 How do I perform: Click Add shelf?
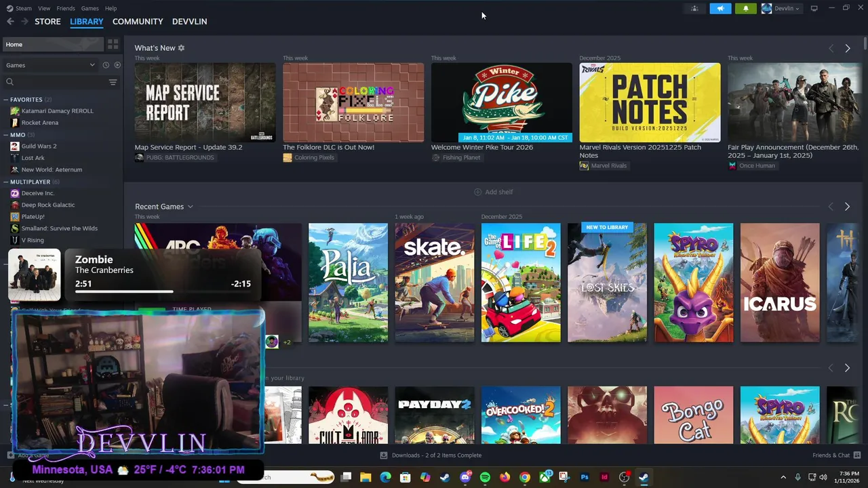pyautogui.click(x=493, y=192)
